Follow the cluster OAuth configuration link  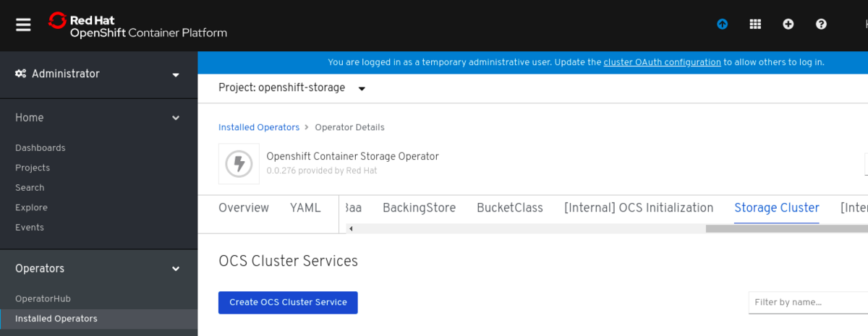(662, 62)
